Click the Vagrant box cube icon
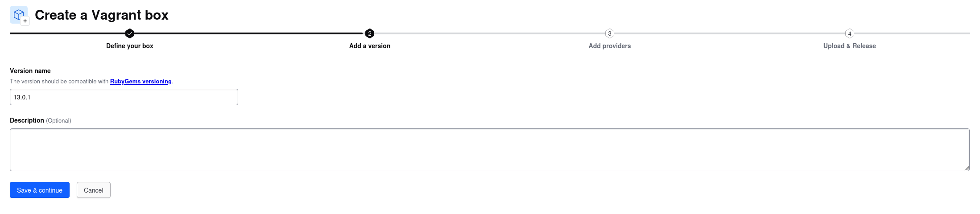980x214 pixels. point(19,15)
